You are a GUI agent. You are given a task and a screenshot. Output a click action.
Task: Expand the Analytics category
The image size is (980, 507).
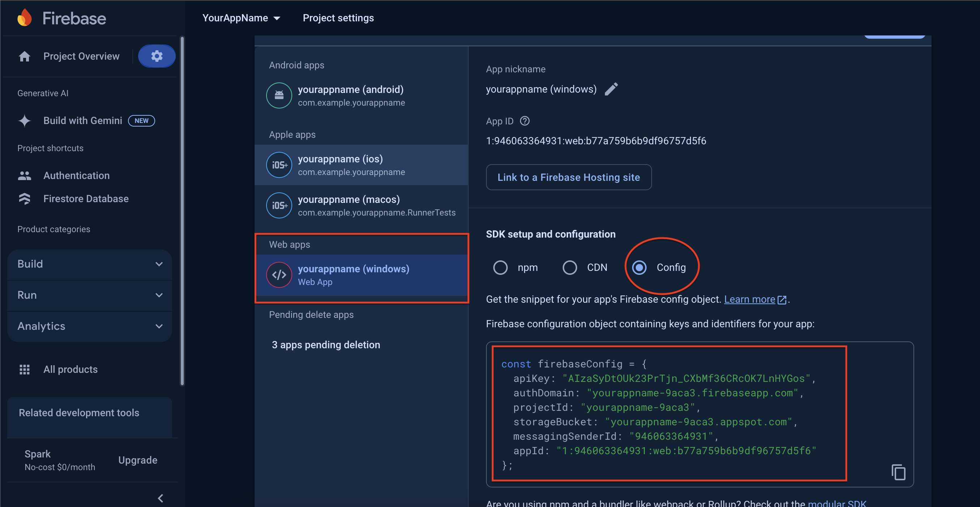[89, 326]
